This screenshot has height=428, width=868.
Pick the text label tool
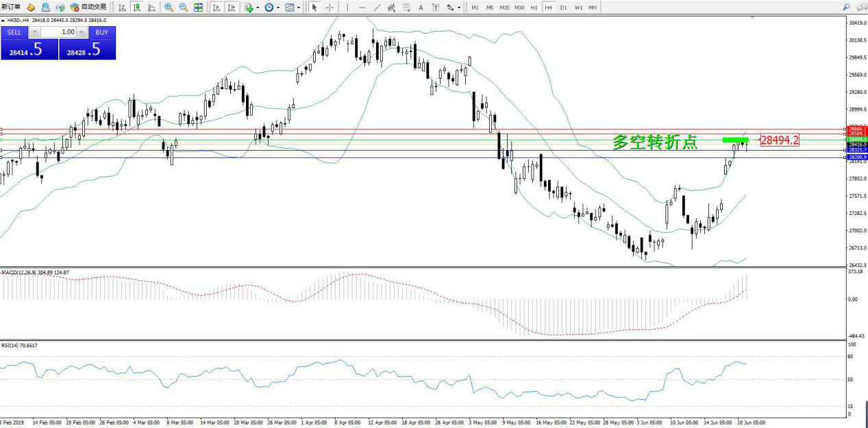coord(420,8)
